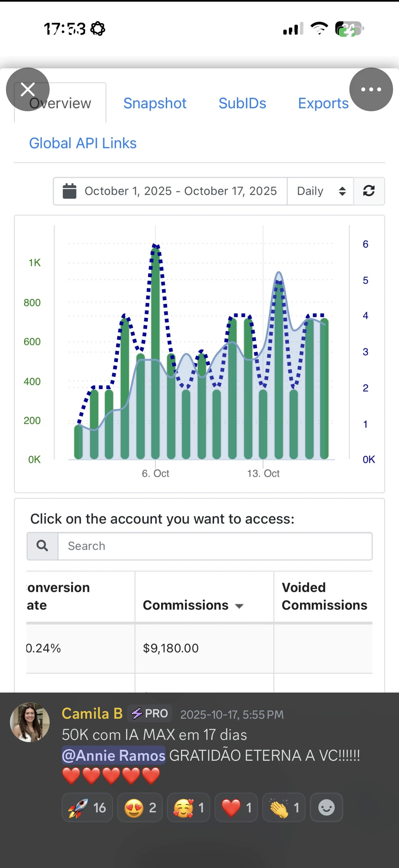Sort by Commissions column arrow
This screenshot has height=868, width=399.
[x=239, y=606]
